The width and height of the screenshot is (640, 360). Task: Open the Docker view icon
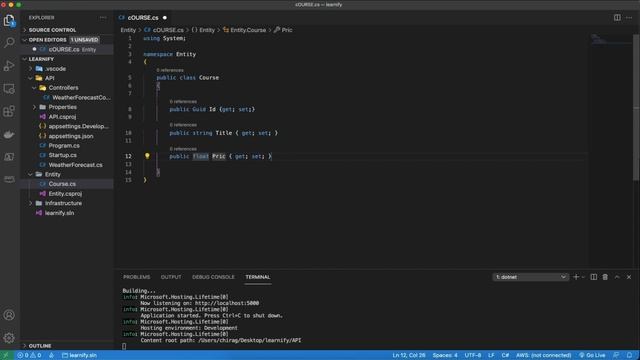tap(9, 134)
